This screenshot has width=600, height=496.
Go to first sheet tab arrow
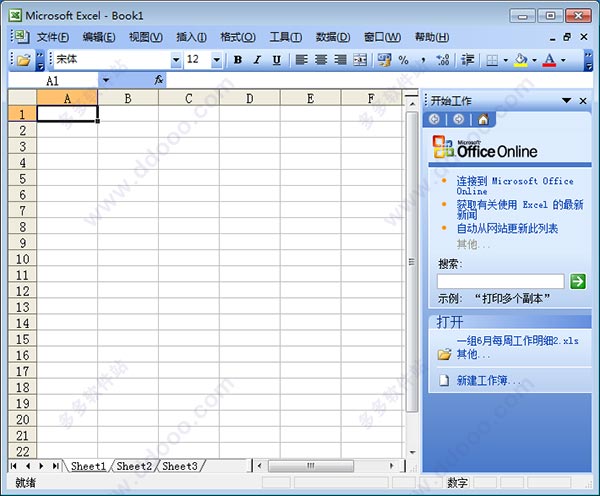pos(14,466)
